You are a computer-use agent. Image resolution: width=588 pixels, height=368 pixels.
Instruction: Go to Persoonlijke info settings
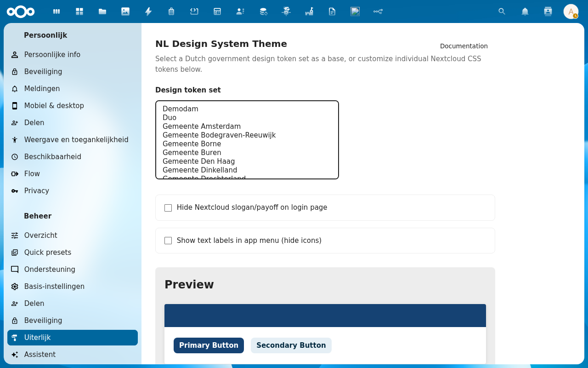tap(73, 55)
